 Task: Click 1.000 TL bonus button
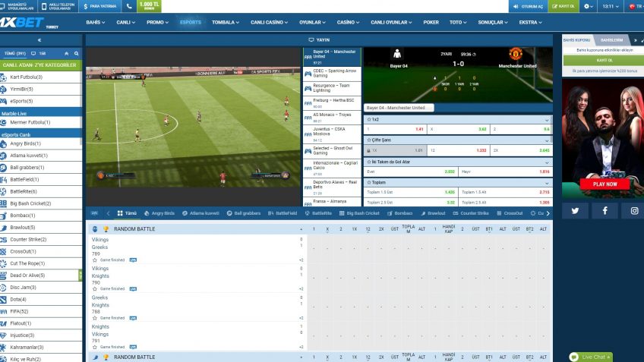point(149,6)
